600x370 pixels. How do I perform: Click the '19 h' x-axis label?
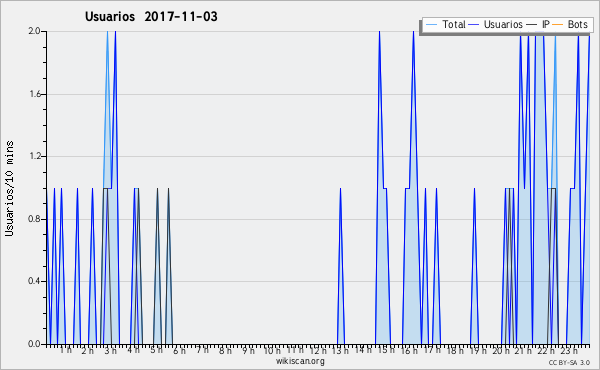(478, 350)
